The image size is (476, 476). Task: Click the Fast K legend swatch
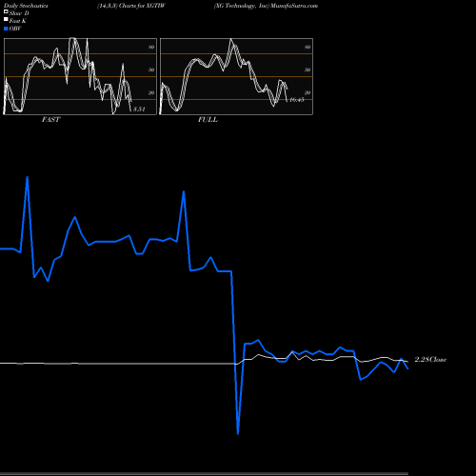[x=6, y=19]
